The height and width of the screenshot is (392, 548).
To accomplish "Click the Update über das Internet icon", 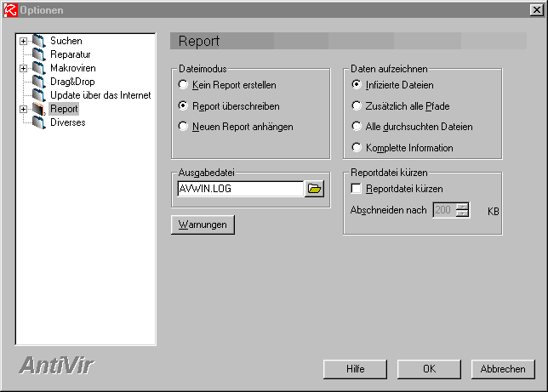I will point(38,95).
